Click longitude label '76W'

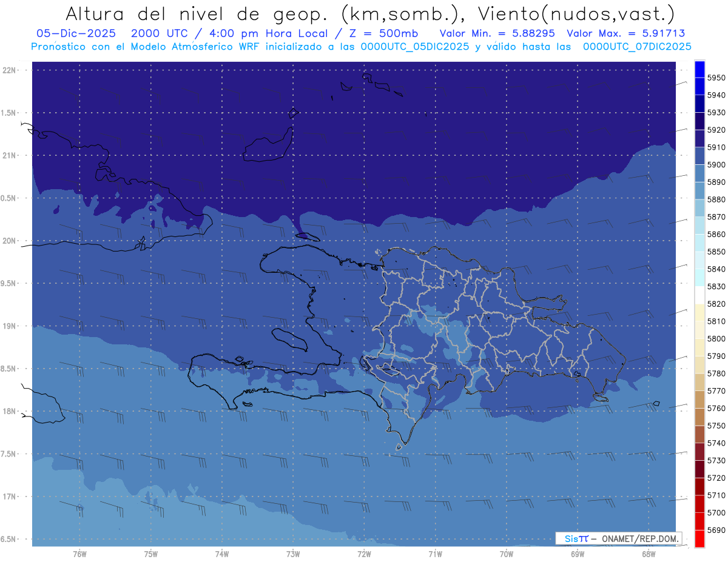pyautogui.click(x=79, y=554)
